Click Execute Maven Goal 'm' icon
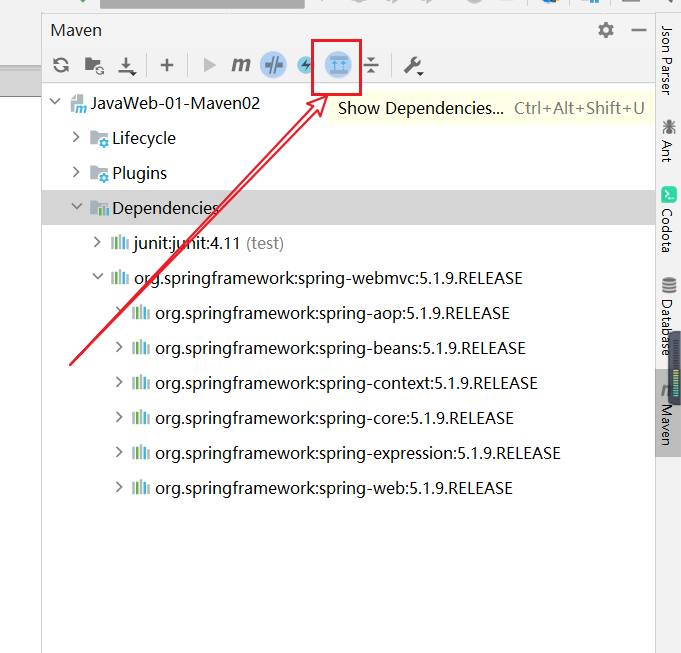This screenshot has height=653, width=681. click(241, 66)
